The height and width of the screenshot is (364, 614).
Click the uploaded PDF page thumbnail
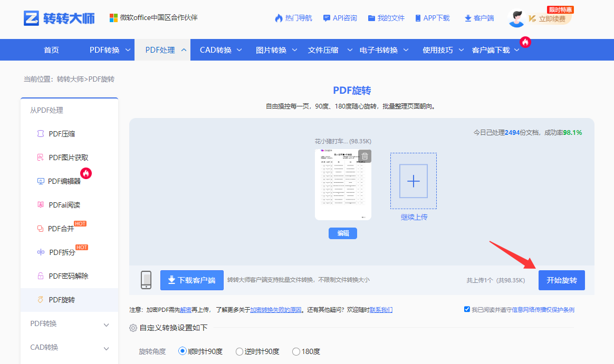(343, 184)
